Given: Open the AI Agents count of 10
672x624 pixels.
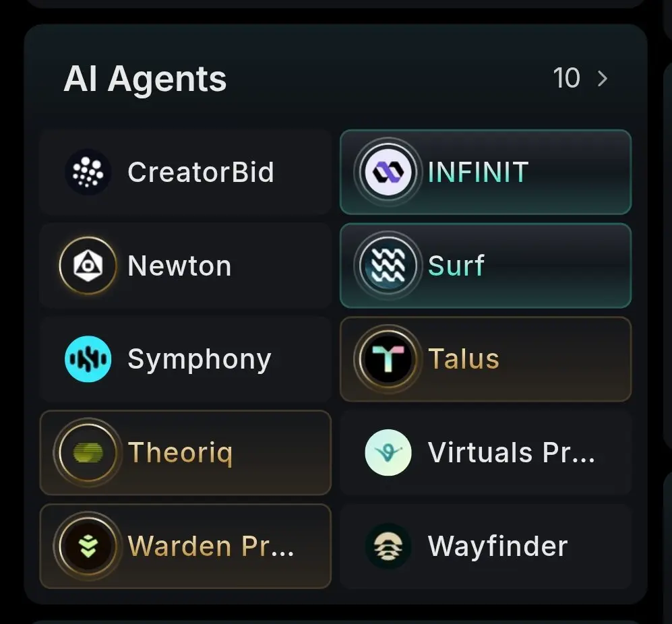Looking at the screenshot, I should (x=566, y=78).
